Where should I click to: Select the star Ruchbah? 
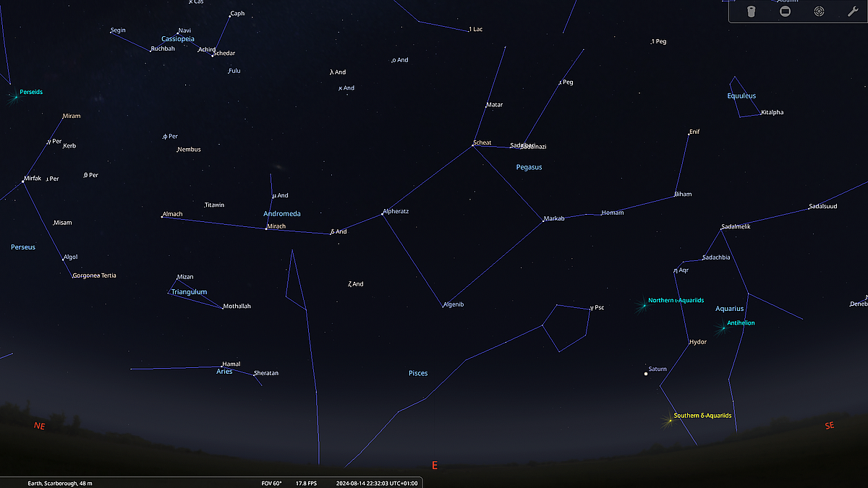pyautogui.click(x=150, y=51)
